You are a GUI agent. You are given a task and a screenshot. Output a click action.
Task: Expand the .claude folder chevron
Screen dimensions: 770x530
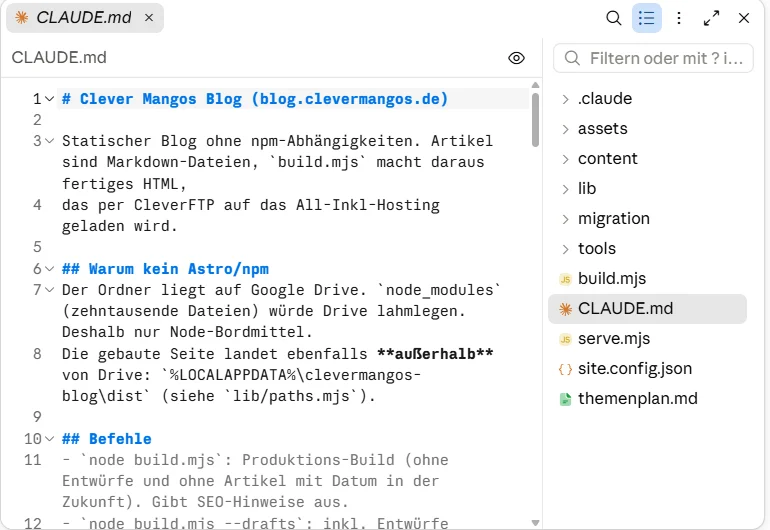[x=565, y=99]
